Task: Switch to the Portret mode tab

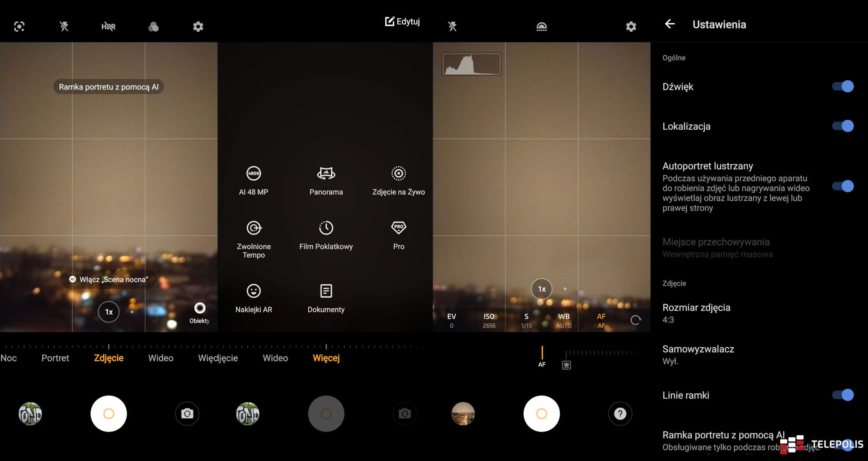Action: pos(55,358)
